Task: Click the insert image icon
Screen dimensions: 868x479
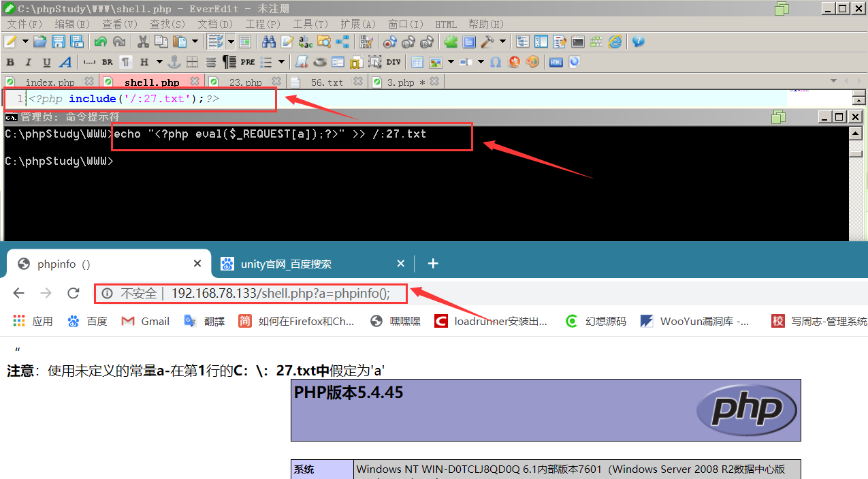Action: pyautogui.click(x=435, y=62)
